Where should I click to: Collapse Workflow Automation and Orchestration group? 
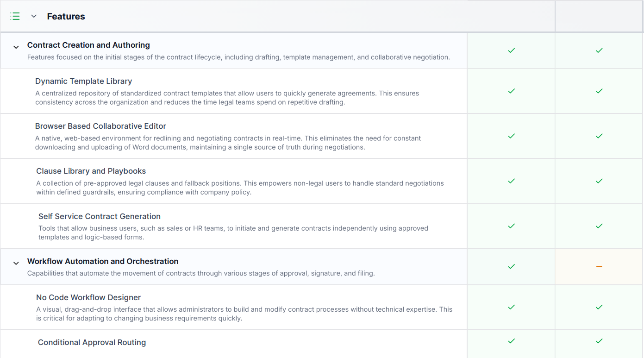click(16, 264)
